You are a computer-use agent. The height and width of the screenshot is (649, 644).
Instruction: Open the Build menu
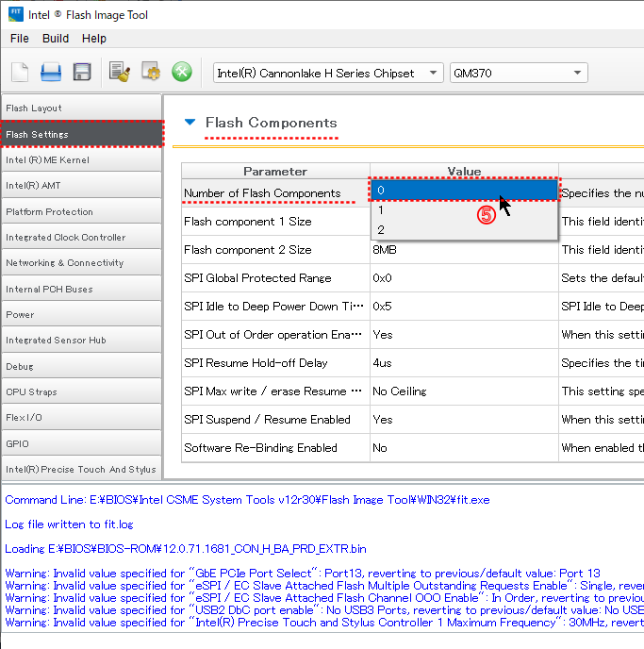56,39
